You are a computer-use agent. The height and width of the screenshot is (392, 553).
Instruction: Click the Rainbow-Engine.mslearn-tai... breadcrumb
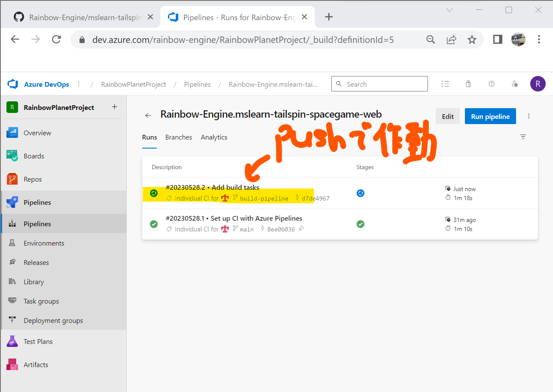coord(273,85)
